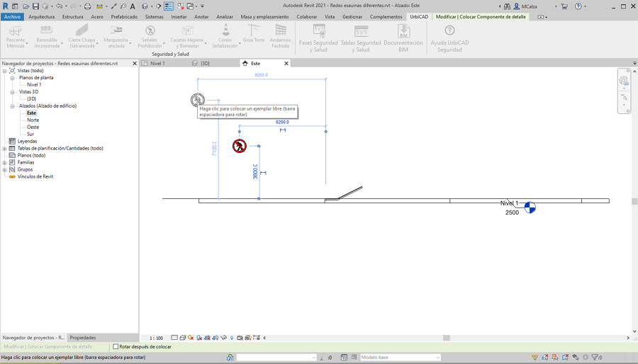Open the Arquitectura ribbon tab
The image size is (638, 364).
[41, 17]
